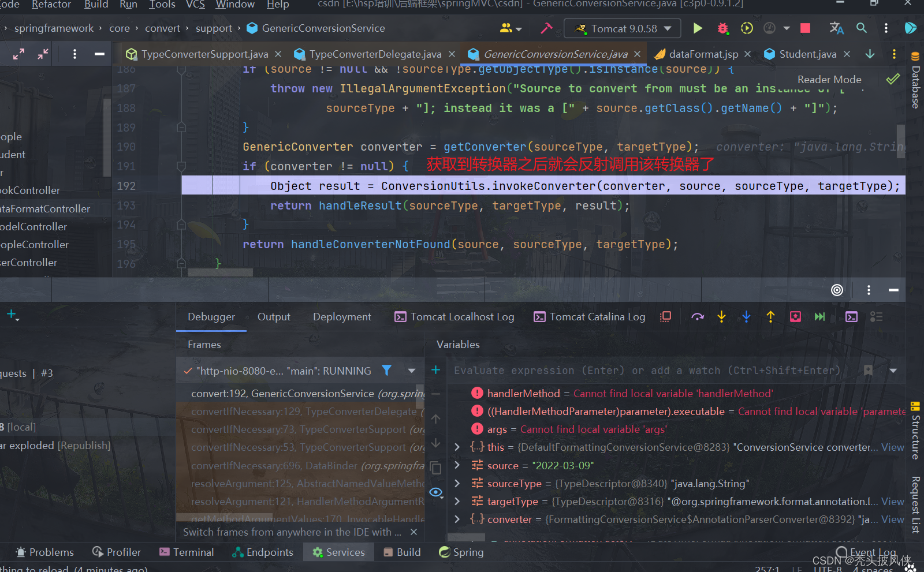Open the Output tab
This screenshot has height=572, width=924.
[x=274, y=317]
